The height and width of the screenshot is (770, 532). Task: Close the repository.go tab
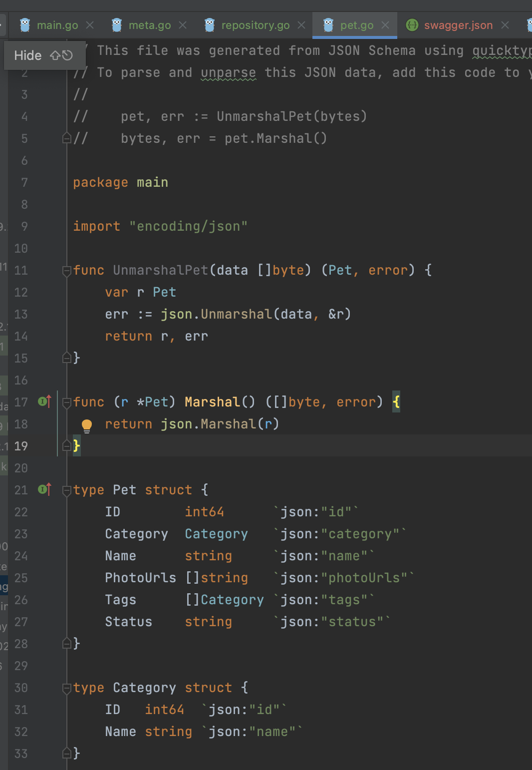(x=301, y=25)
